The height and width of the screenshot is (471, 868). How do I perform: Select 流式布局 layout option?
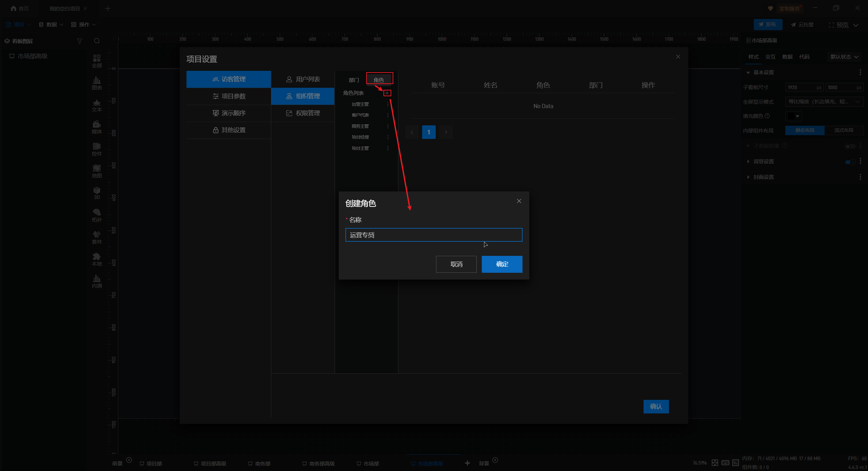click(x=844, y=130)
